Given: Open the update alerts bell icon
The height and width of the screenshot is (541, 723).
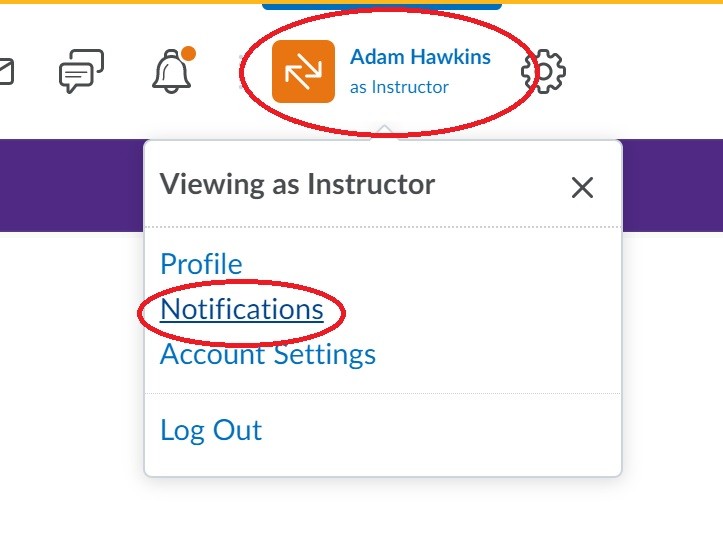Looking at the screenshot, I should (x=171, y=71).
